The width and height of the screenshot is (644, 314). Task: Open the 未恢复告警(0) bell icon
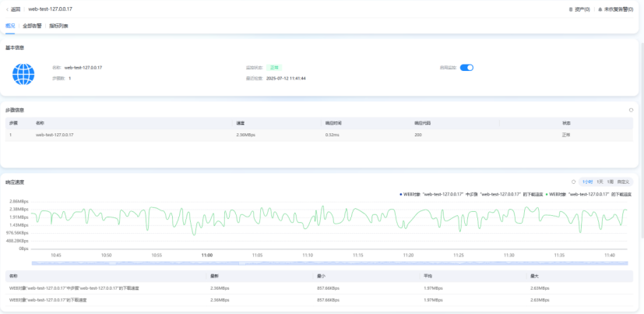pyautogui.click(x=600, y=9)
